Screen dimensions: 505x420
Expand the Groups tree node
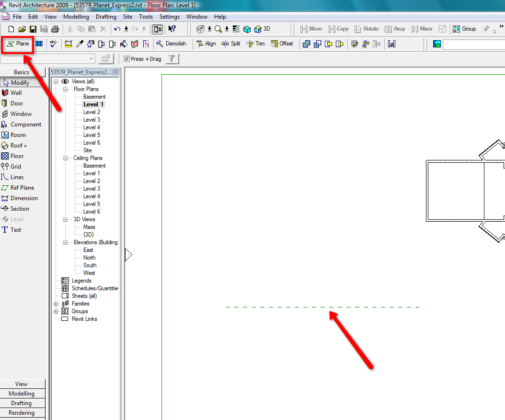(56, 312)
